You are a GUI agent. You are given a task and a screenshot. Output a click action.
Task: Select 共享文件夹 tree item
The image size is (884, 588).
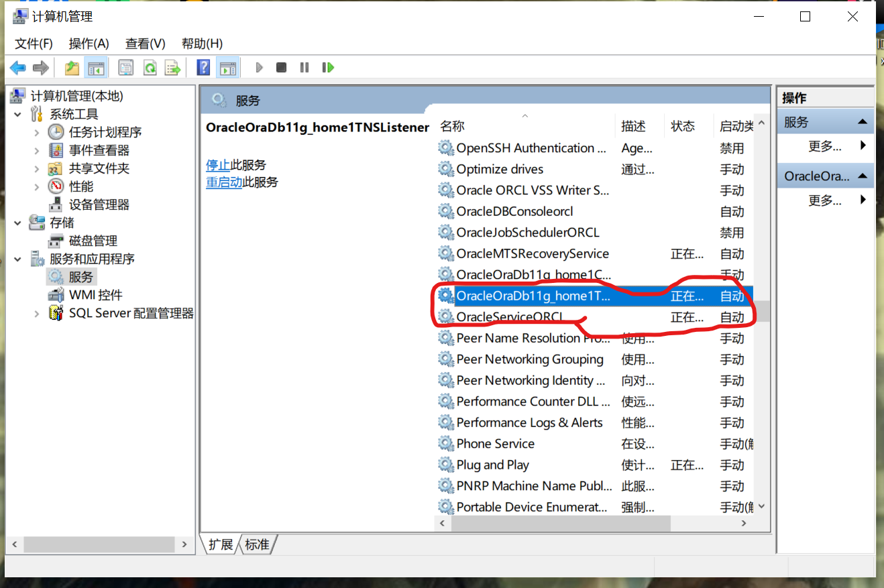click(99, 168)
